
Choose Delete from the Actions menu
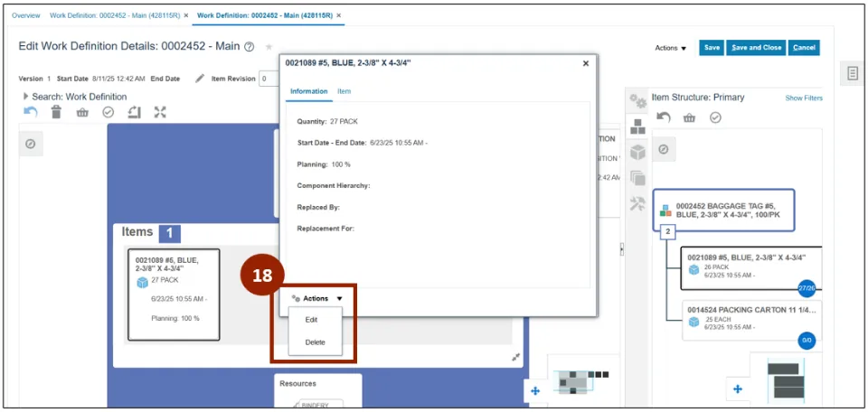click(x=315, y=342)
